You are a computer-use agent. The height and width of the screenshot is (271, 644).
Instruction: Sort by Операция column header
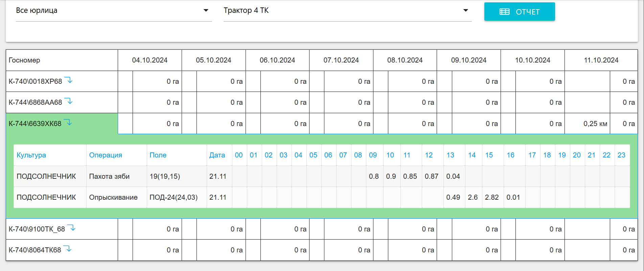(x=106, y=155)
